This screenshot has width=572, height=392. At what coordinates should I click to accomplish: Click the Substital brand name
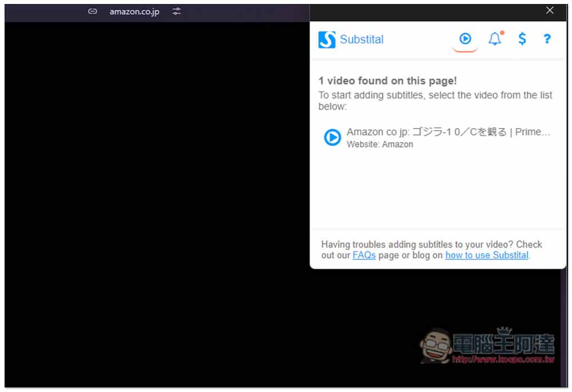click(362, 39)
